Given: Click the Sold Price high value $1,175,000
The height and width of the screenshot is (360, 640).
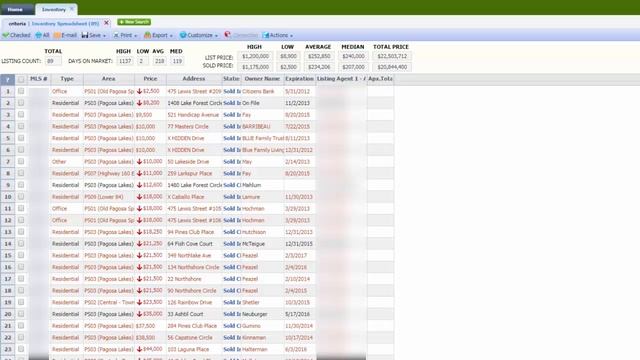Looking at the screenshot, I should [256, 67].
